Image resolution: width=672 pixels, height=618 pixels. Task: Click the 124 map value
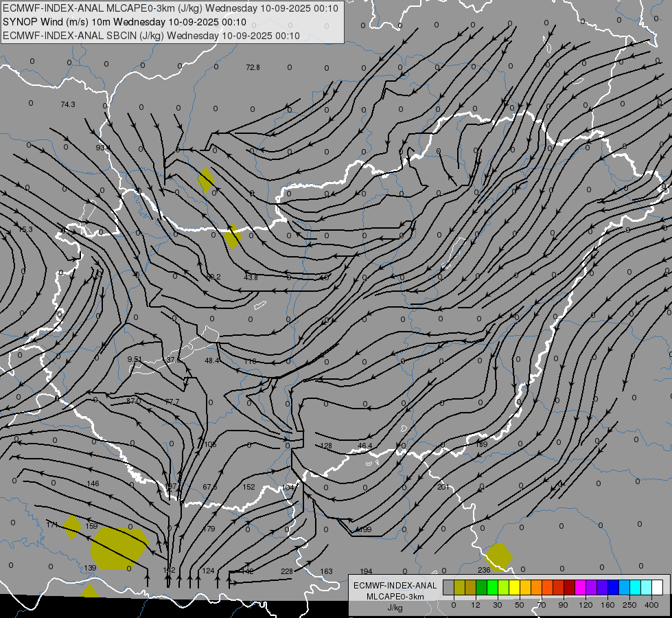pos(208,571)
